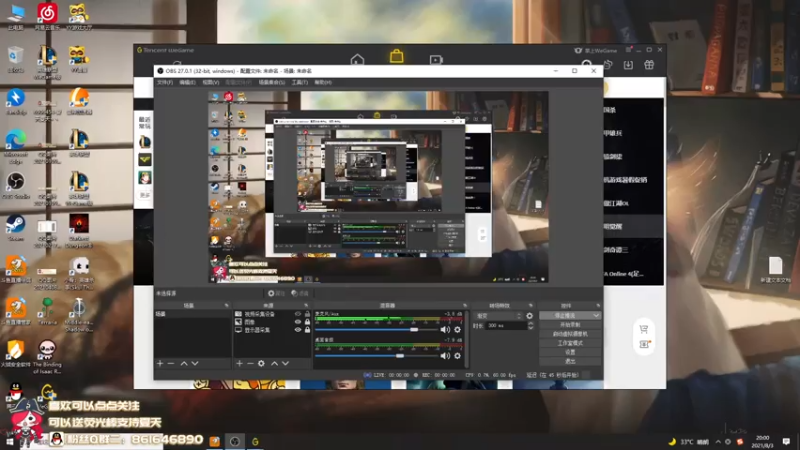Screen dimensions: 800x450
Task: Open taskbar notification center icon
Action: pos(786,441)
